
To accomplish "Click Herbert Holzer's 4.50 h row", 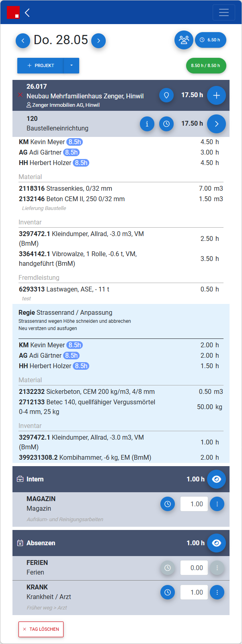I will coord(121,163).
